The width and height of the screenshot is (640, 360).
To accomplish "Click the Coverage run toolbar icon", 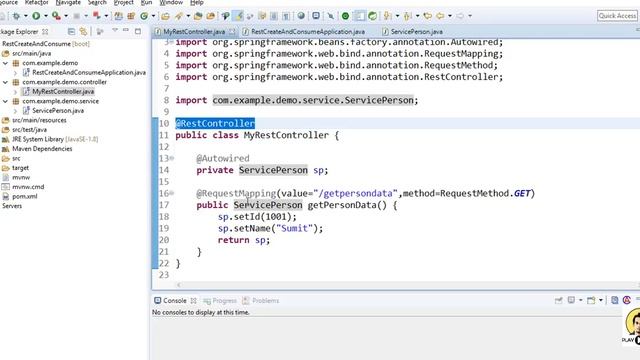I will [x=56, y=16].
